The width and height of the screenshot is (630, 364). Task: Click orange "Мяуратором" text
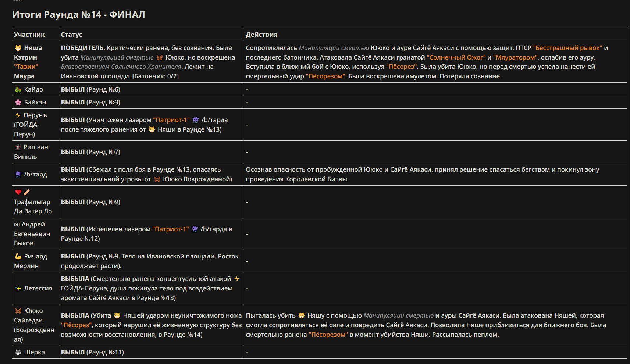coord(515,57)
